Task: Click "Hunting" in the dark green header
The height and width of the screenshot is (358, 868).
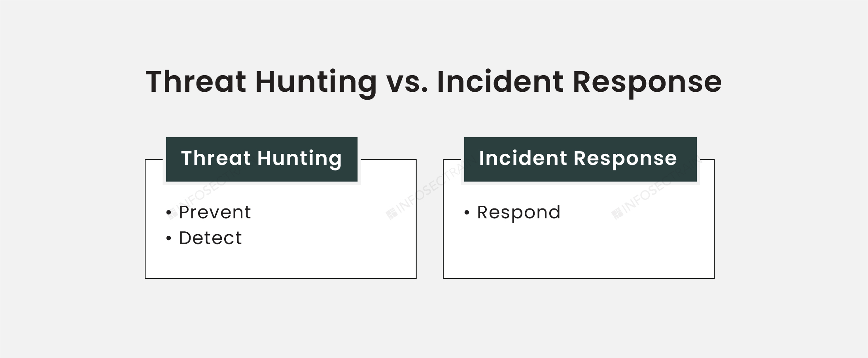Action: [299, 158]
